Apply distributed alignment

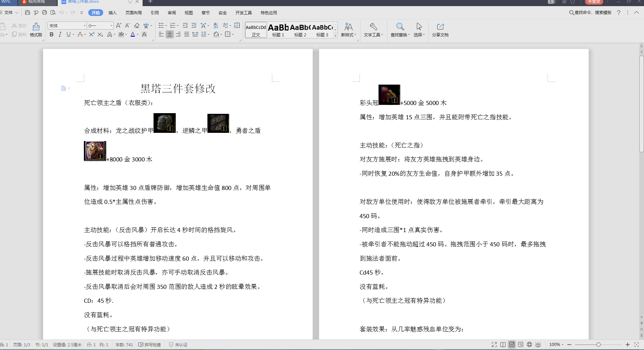[x=195, y=34]
